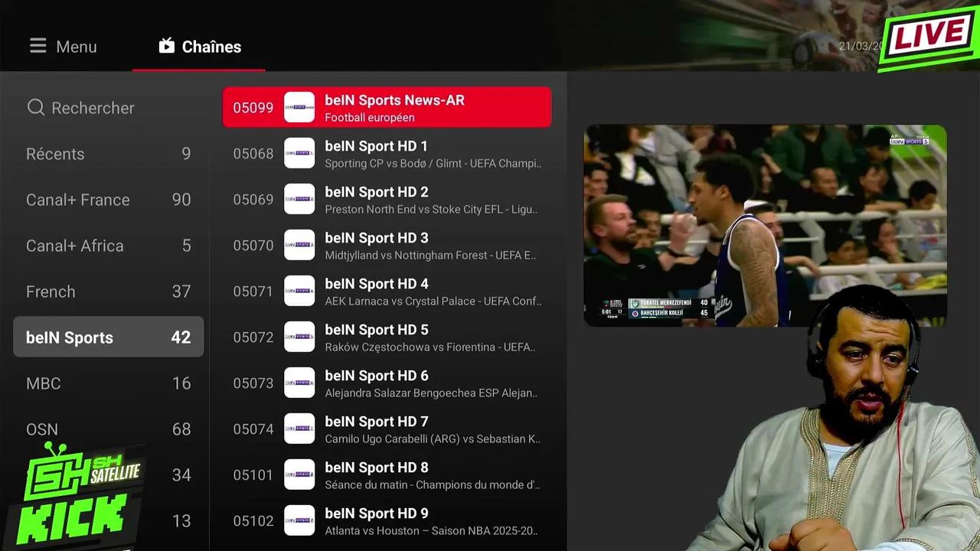The width and height of the screenshot is (980, 551).
Task: Select the Canal+ France category
Action: coord(109,200)
